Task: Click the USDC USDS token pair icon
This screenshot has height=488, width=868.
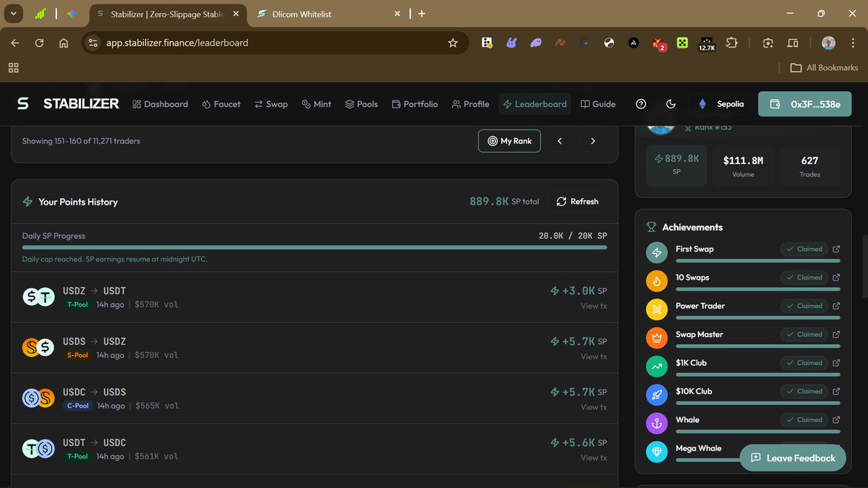Action: tap(38, 398)
